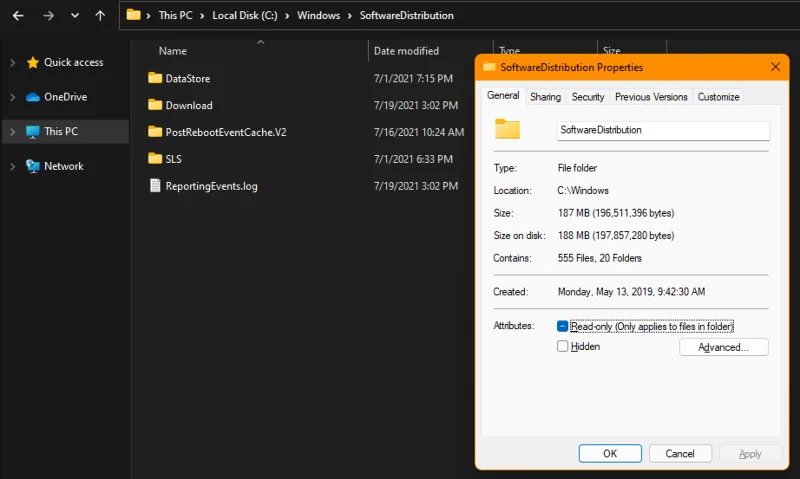Viewport: 800px width, 479px height.
Task: Click the Back navigation arrow
Action: [x=18, y=16]
